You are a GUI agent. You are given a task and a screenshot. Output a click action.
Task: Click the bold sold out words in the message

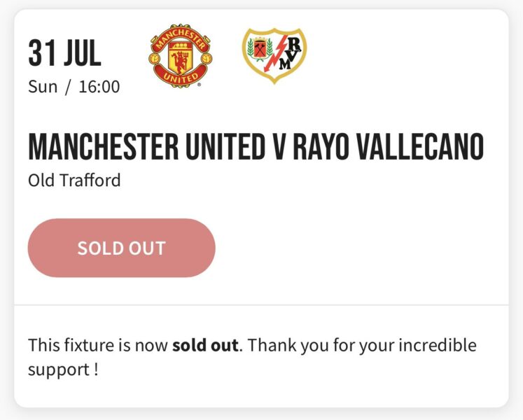coord(206,346)
